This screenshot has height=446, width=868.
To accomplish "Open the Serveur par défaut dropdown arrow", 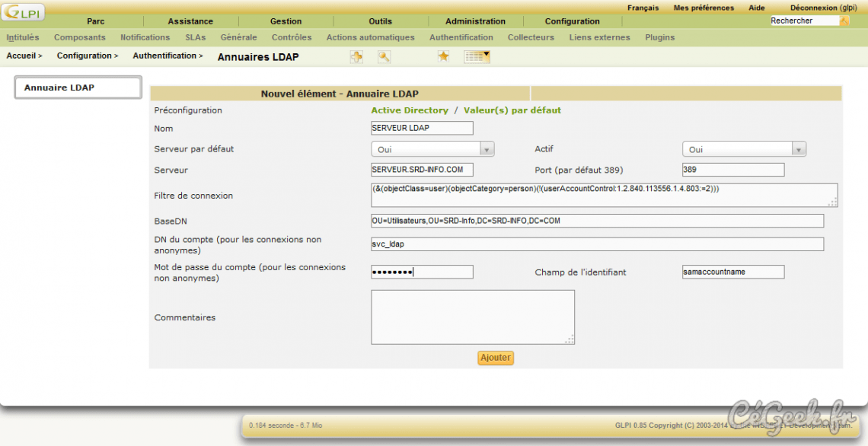I will [x=487, y=148].
